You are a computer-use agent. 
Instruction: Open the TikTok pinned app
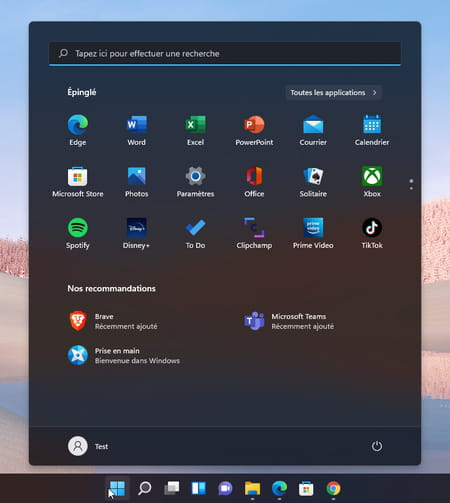[372, 234]
